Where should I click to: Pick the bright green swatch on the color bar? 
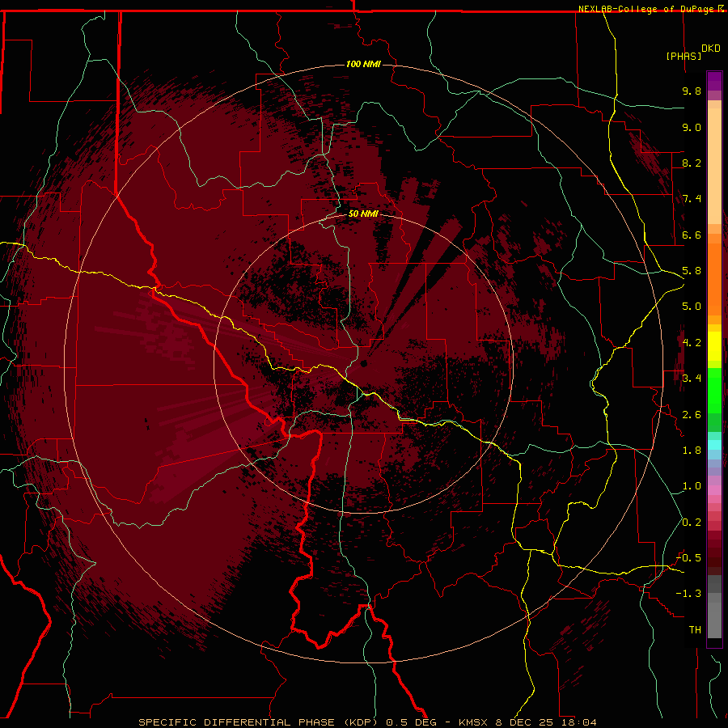tap(714, 390)
